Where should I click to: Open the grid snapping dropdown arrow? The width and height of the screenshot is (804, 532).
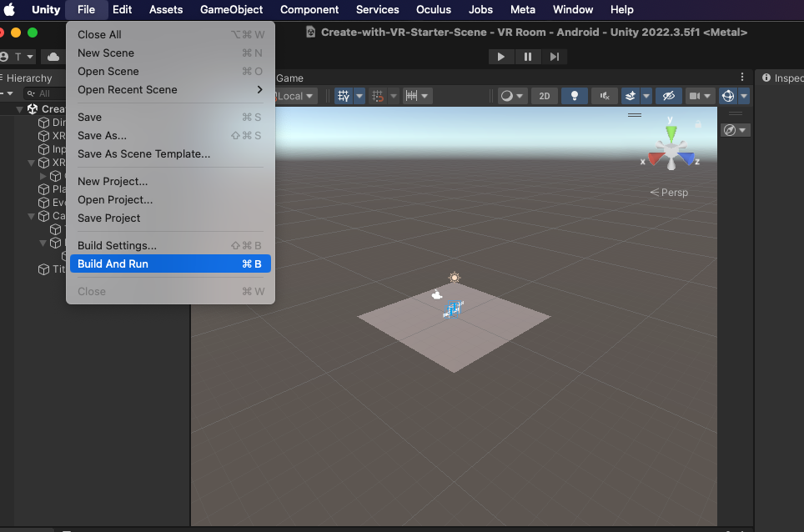point(394,96)
